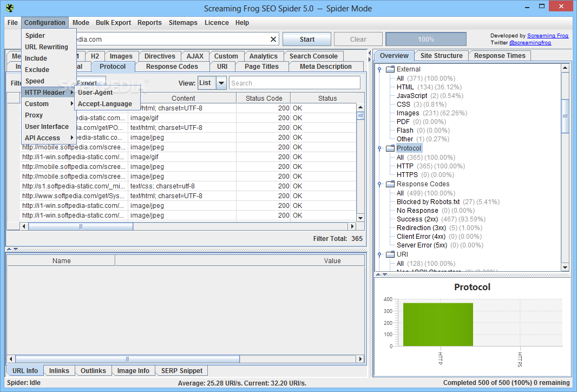Open the Licence menu
The image size is (577, 392).
click(217, 22)
